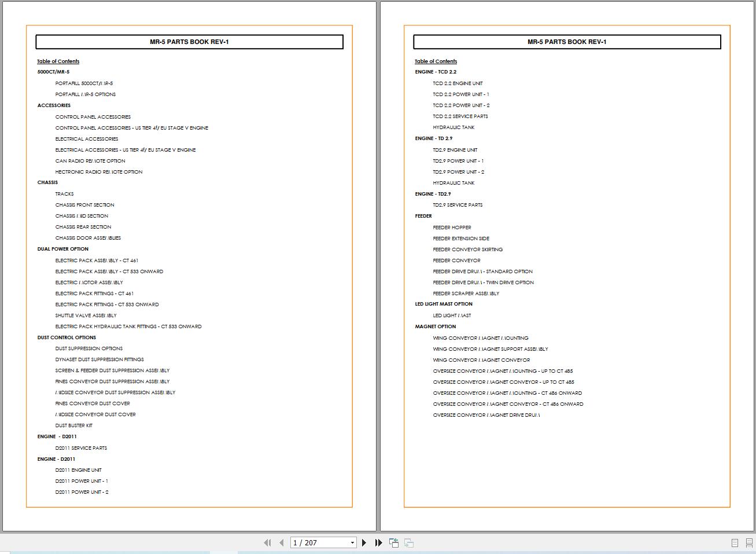Click the D2011 POWER UNIT - 2 entry
This screenshot has height=554, width=756.
click(82, 492)
